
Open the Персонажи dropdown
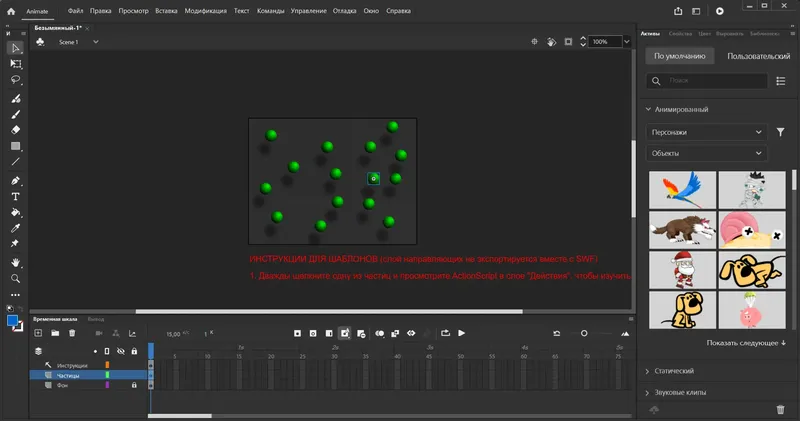706,132
